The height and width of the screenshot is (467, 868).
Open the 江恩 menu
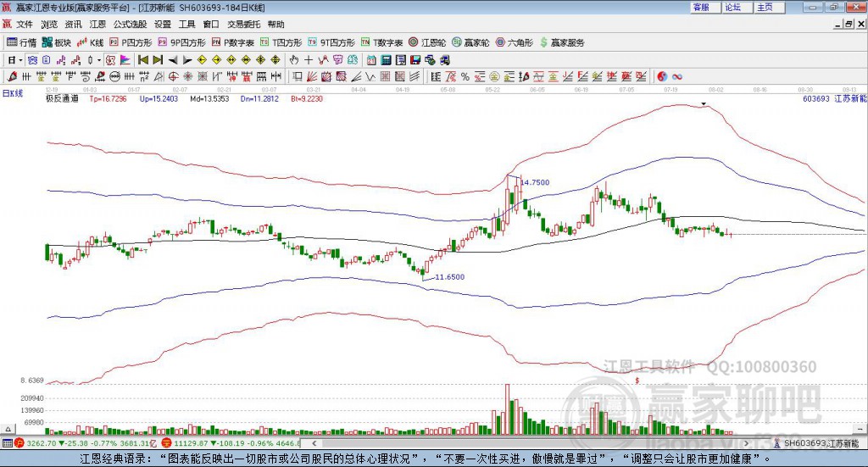coord(97,25)
